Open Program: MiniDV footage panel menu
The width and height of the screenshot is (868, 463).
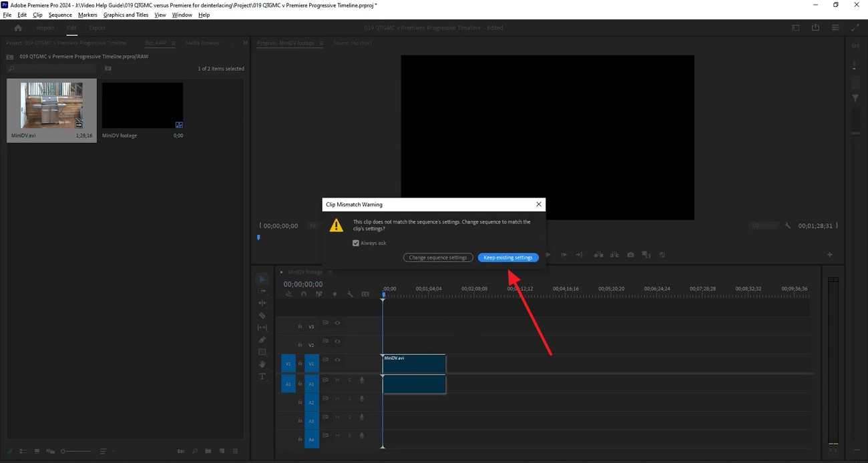[320, 43]
